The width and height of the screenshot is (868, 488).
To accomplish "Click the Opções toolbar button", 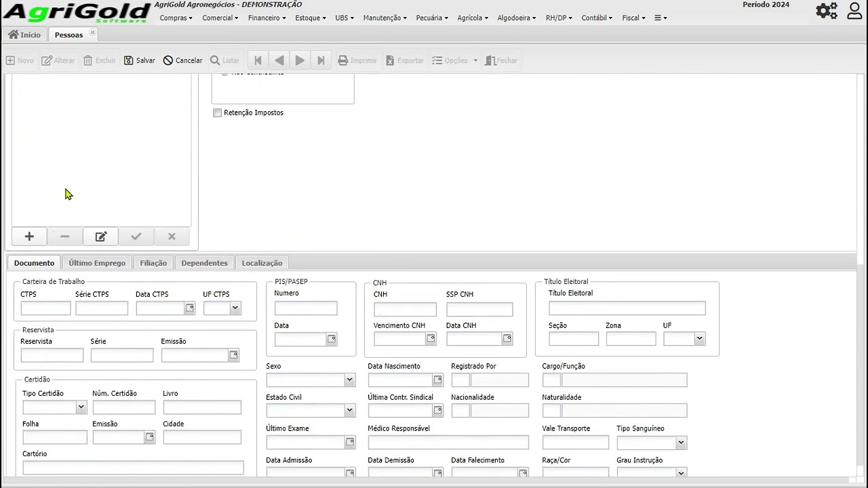I will click(455, 60).
